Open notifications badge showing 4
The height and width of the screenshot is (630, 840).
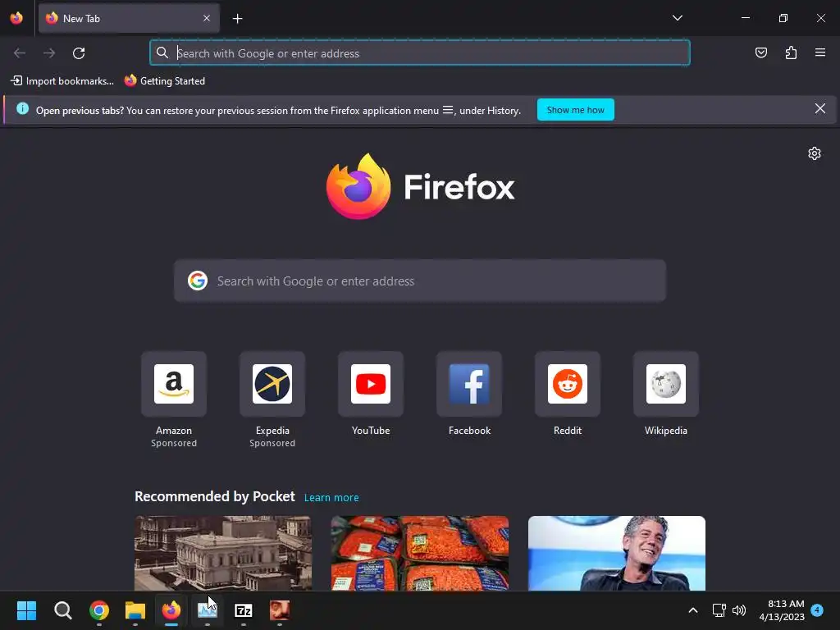[x=817, y=609]
